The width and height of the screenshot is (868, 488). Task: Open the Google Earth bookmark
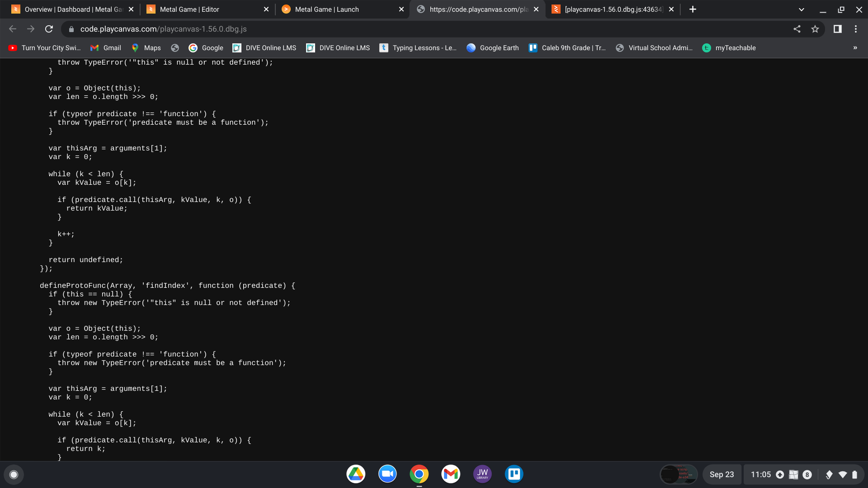pos(493,48)
